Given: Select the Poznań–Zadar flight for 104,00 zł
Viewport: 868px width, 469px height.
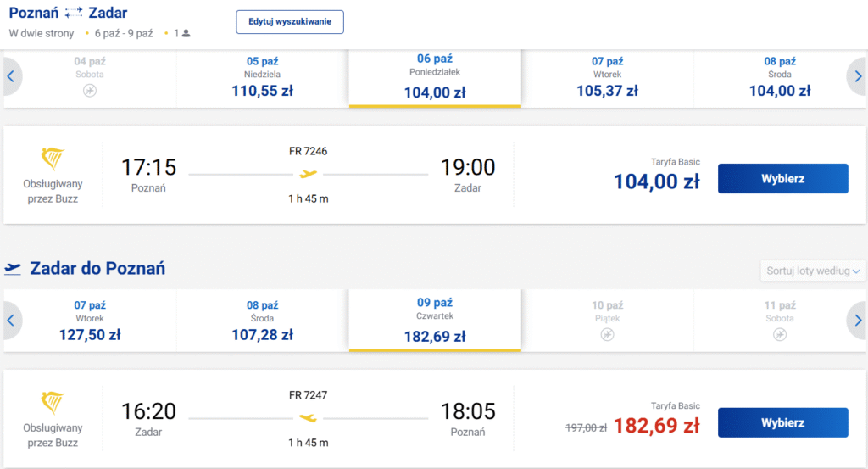Looking at the screenshot, I should (782, 178).
